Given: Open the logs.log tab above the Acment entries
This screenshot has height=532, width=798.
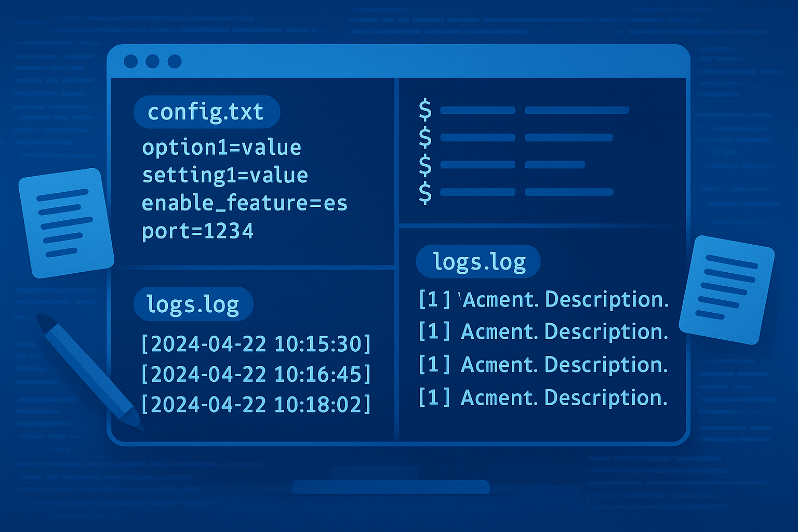Looking at the screenshot, I should click(x=478, y=262).
